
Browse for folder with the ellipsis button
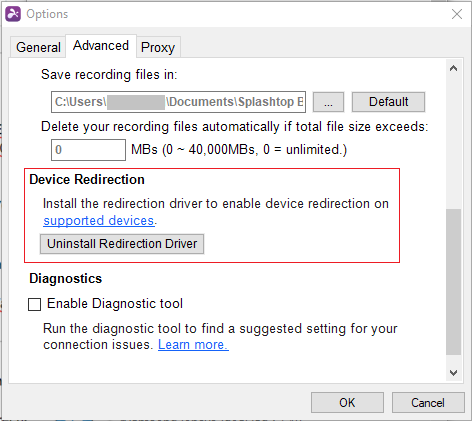pyautogui.click(x=328, y=102)
